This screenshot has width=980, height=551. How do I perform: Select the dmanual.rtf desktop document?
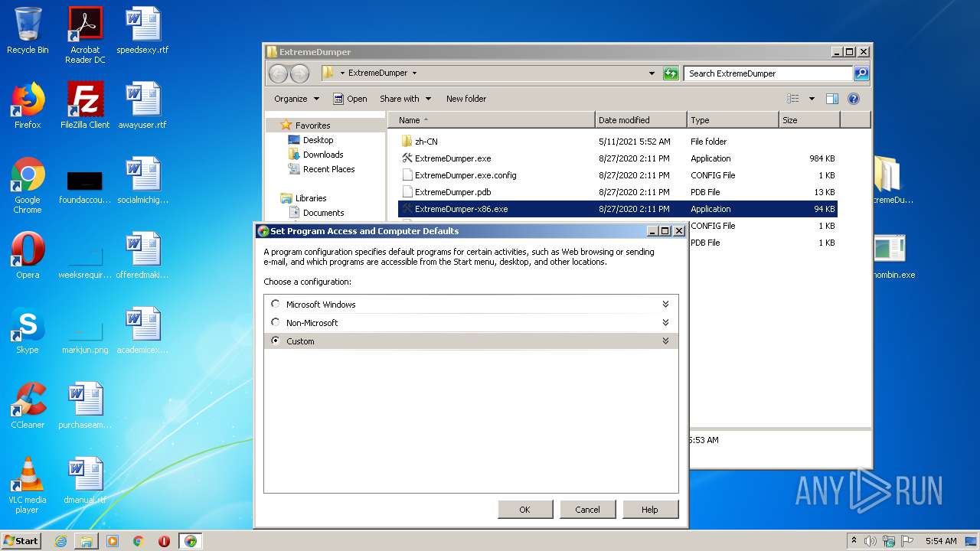[85, 481]
